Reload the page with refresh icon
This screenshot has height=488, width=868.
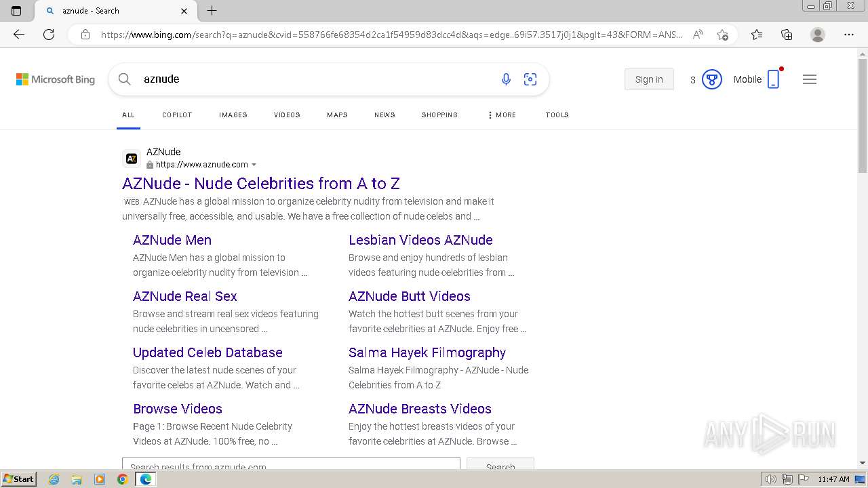(49, 35)
